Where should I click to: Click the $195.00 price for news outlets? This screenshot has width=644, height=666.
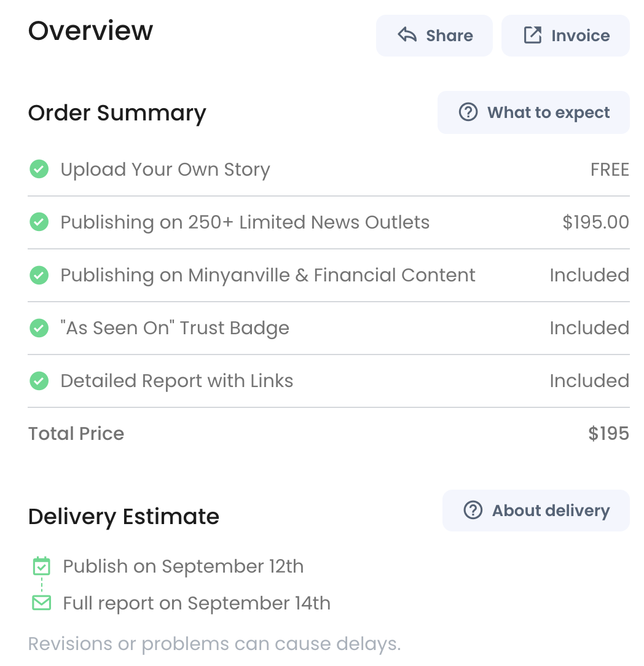coord(595,222)
